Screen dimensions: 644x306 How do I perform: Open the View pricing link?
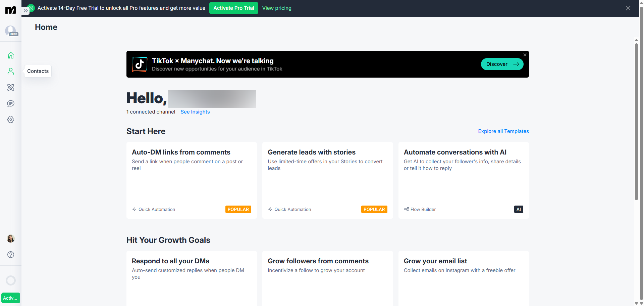[x=277, y=8]
